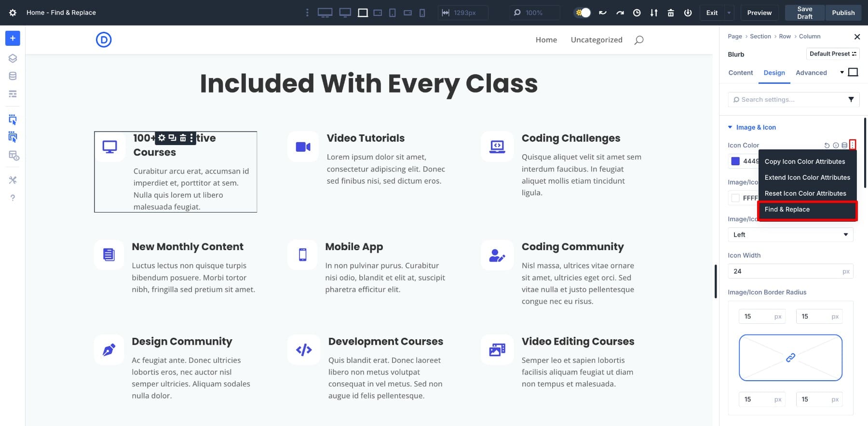Collapse the Image & Icon section

click(x=730, y=127)
